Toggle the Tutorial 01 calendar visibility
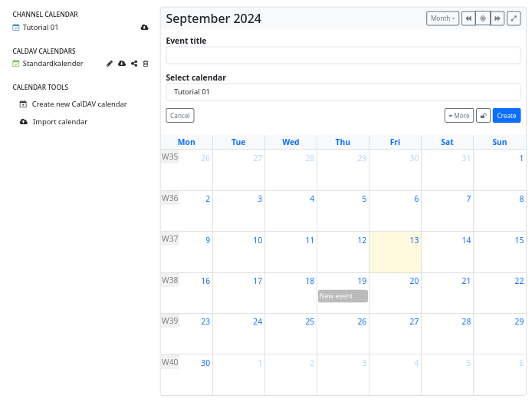The height and width of the screenshot is (402, 532). pyautogui.click(x=16, y=28)
